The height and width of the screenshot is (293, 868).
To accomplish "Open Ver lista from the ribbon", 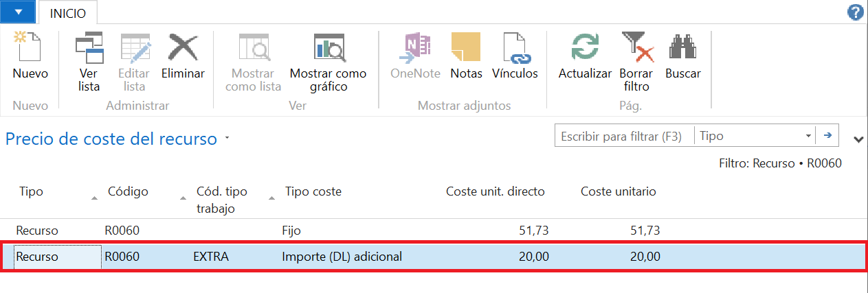I will [89, 48].
